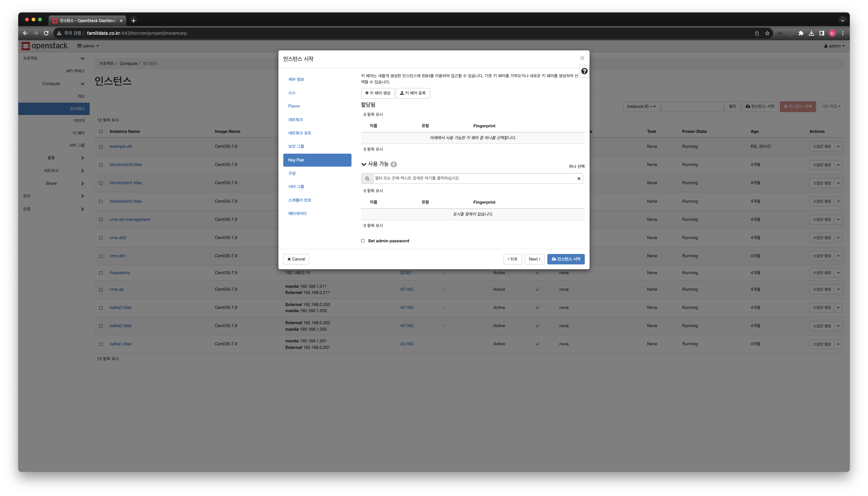Enable Set admin password checkbox
Screen dimensions: 868x496
[x=363, y=240]
